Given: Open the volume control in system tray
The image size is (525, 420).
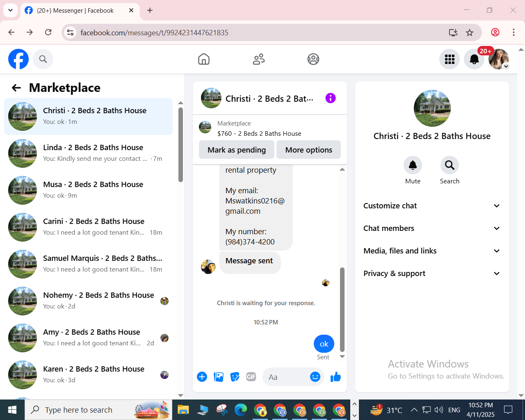Looking at the screenshot, I should [439, 410].
